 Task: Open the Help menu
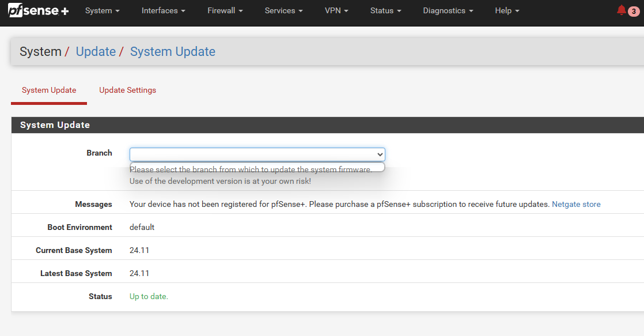click(507, 11)
